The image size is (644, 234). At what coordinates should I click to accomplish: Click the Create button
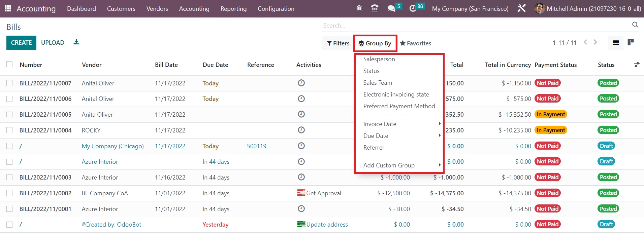pyautogui.click(x=21, y=43)
